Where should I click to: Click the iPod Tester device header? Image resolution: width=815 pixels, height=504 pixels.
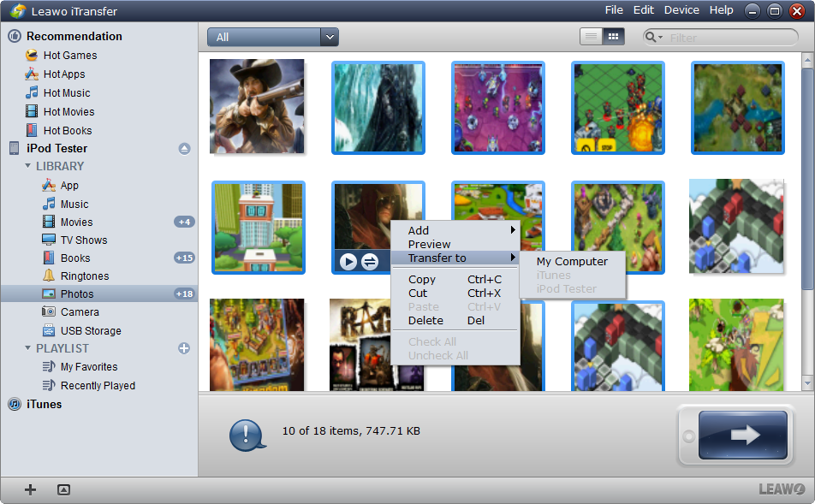(57, 148)
